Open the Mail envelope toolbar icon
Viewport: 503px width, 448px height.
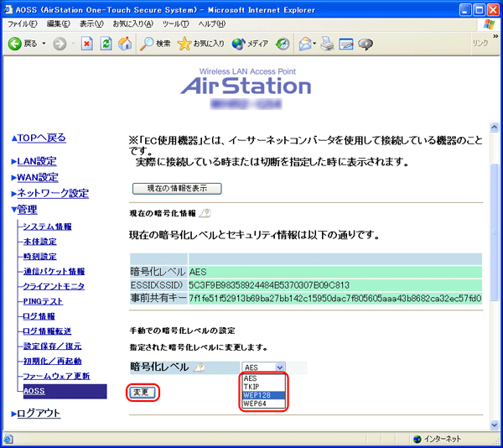point(305,44)
